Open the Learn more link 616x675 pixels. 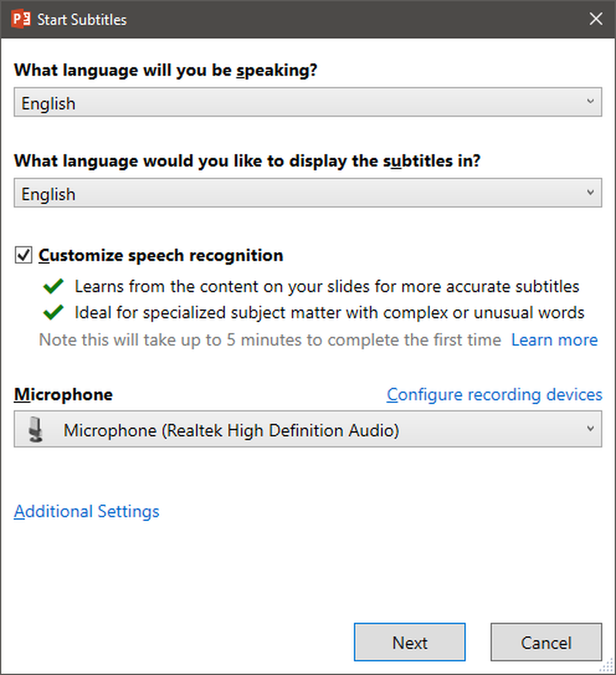555,340
